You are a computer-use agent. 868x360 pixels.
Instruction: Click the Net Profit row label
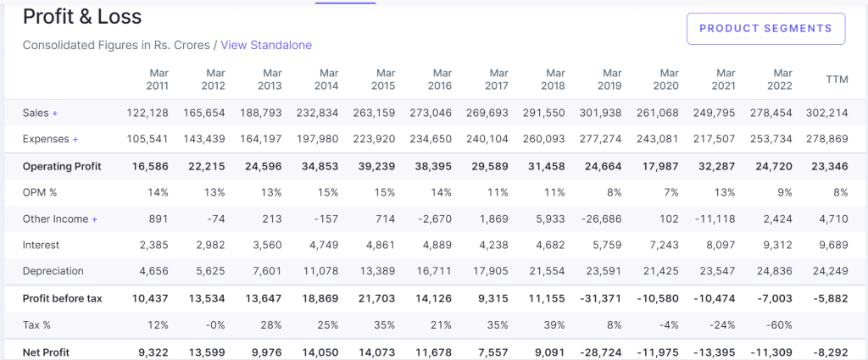pos(46,352)
